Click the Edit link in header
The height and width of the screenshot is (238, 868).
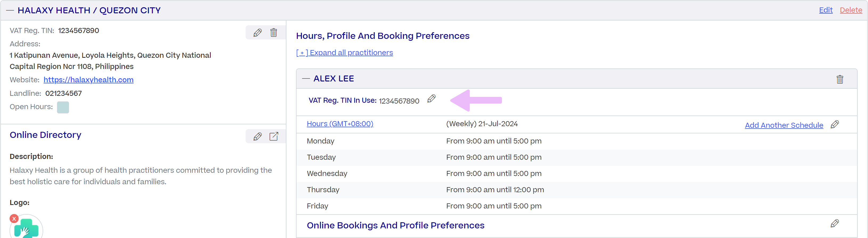point(826,10)
